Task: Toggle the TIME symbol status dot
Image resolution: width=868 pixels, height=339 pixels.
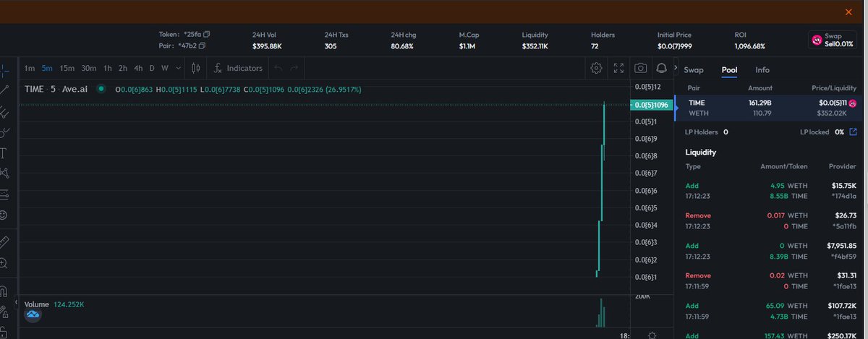Action: (101, 89)
